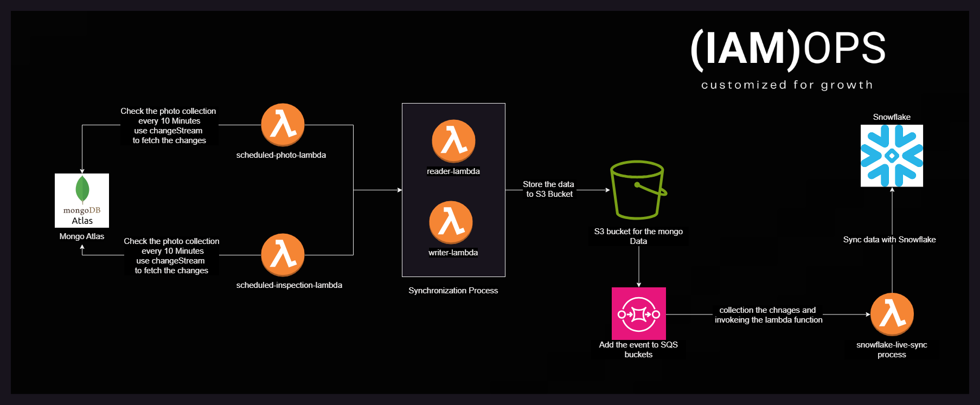Screen dimensions: 980x405
Task: Click the photo lambda 'Check the photo collection' note
Action: point(169,126)
